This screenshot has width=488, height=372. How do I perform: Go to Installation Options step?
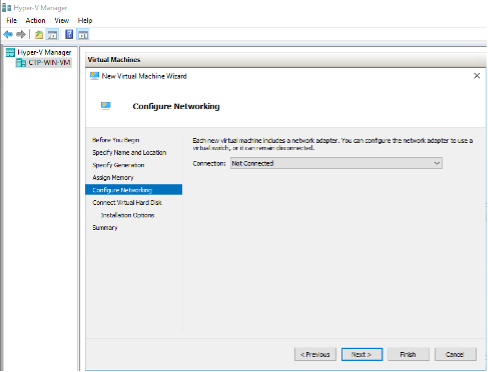[128, 215]
